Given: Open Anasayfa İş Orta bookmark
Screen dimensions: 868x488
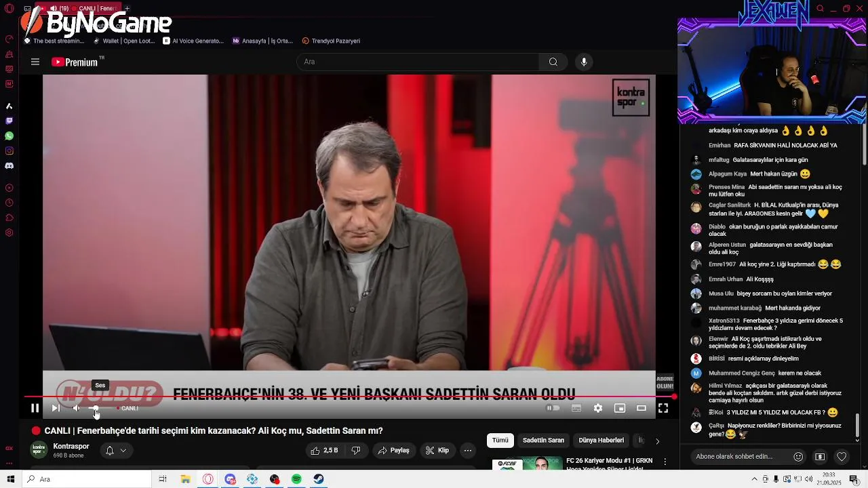Looking at the screenshot, I should [x=262, y=41].
